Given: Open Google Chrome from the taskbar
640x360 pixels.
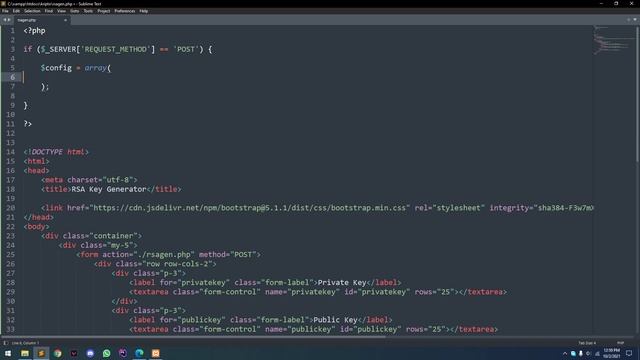Looking at the screenshot, I should [58, 353].
